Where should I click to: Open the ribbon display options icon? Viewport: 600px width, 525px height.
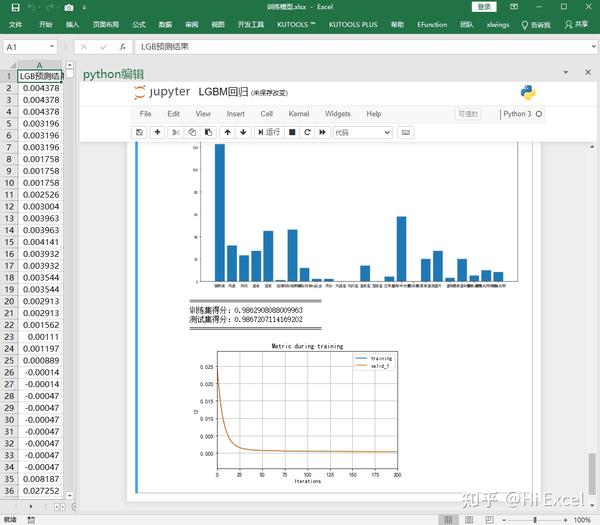click(514, 7)
